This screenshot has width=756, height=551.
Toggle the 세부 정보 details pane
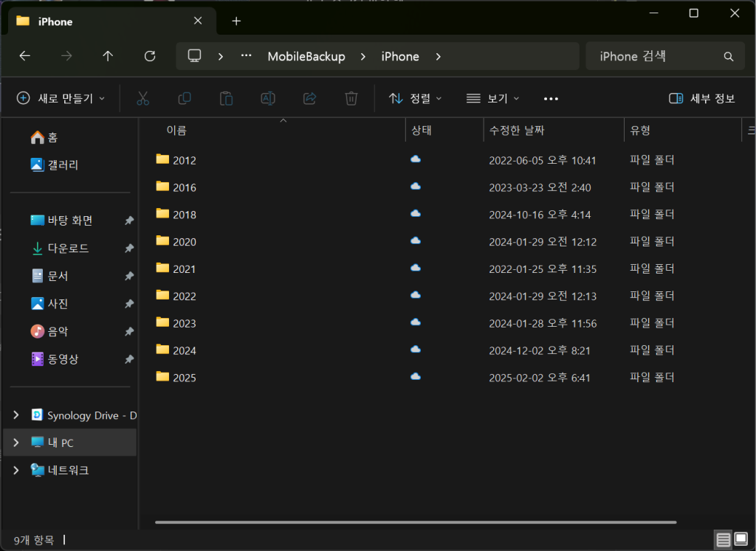(702, 98)
